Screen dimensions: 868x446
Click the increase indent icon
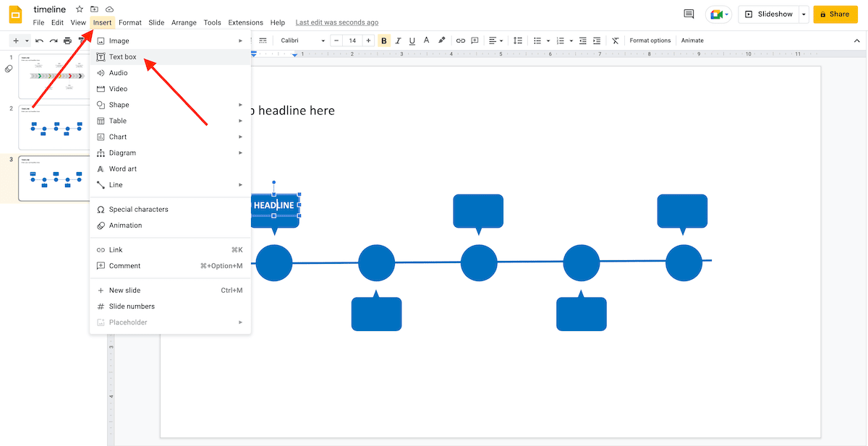(x=597, y=40)
